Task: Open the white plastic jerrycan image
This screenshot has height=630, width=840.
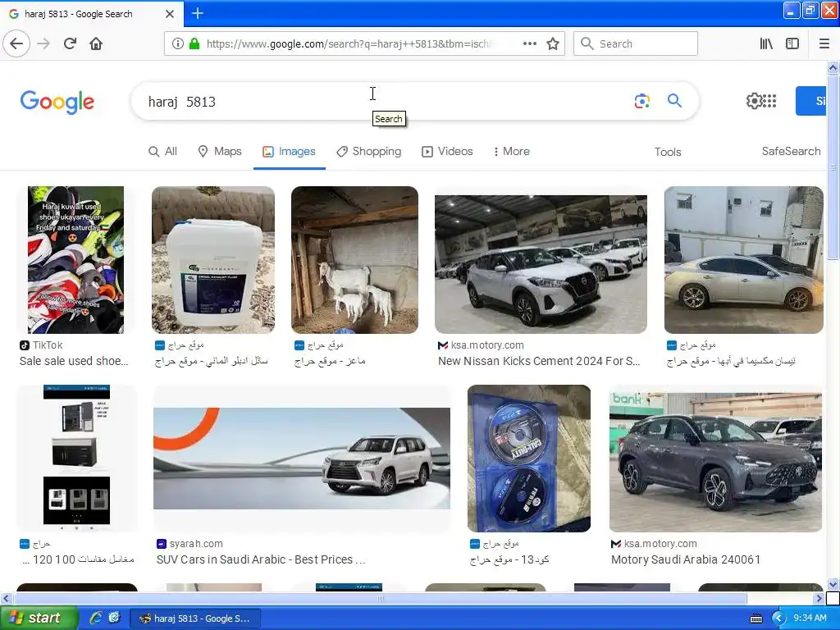Action: coord(213,260)
